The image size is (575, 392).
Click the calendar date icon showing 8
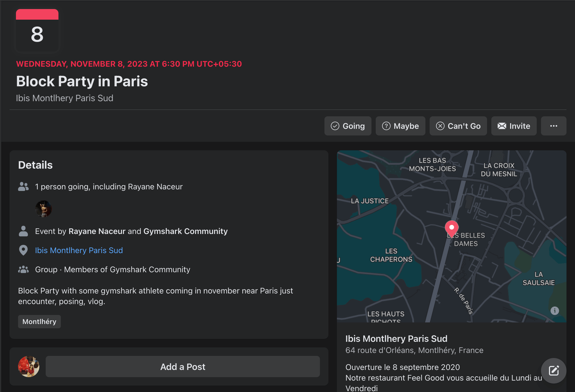tap(37, 30)
